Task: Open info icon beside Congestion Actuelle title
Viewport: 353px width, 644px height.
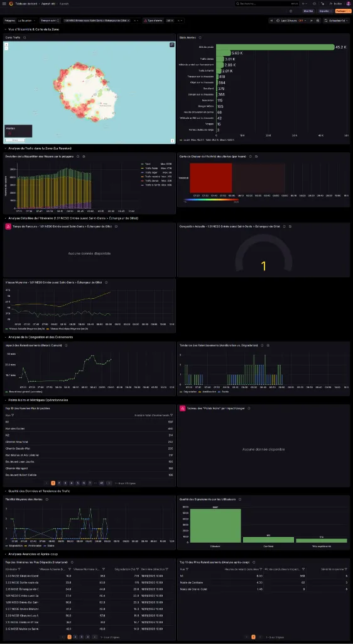Action: point(283,226)
